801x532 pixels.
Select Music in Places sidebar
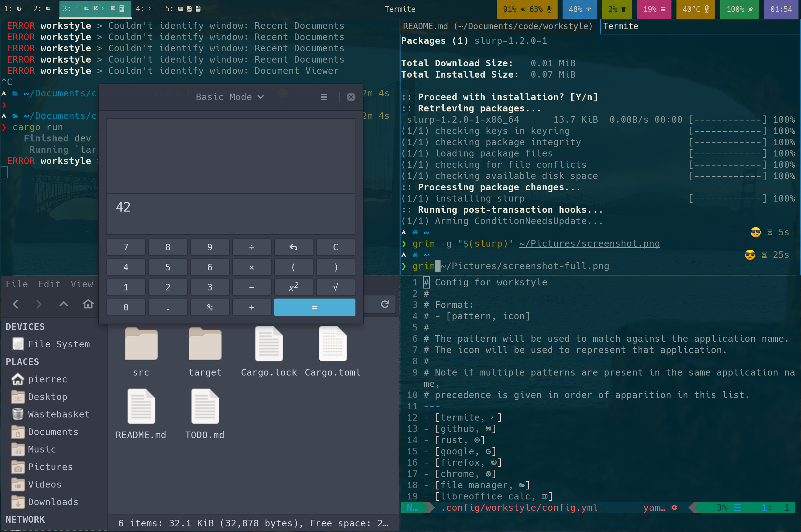coord(34,449)
